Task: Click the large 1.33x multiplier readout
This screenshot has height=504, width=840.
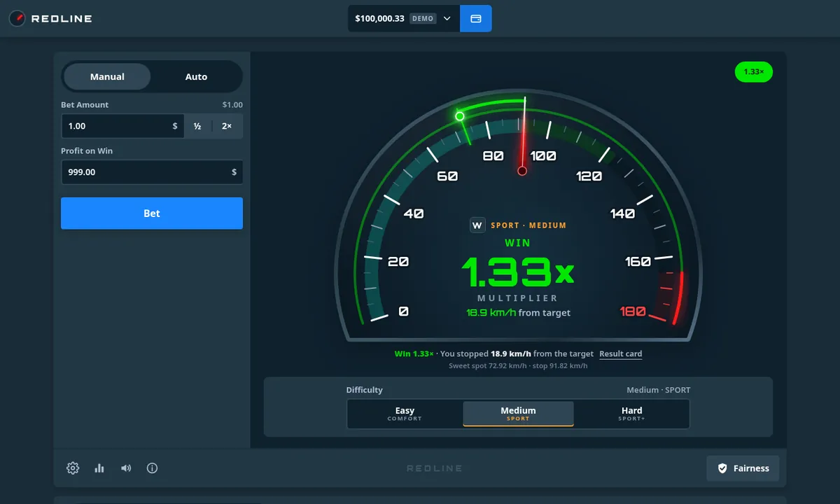Action: (x=517, y=271)
